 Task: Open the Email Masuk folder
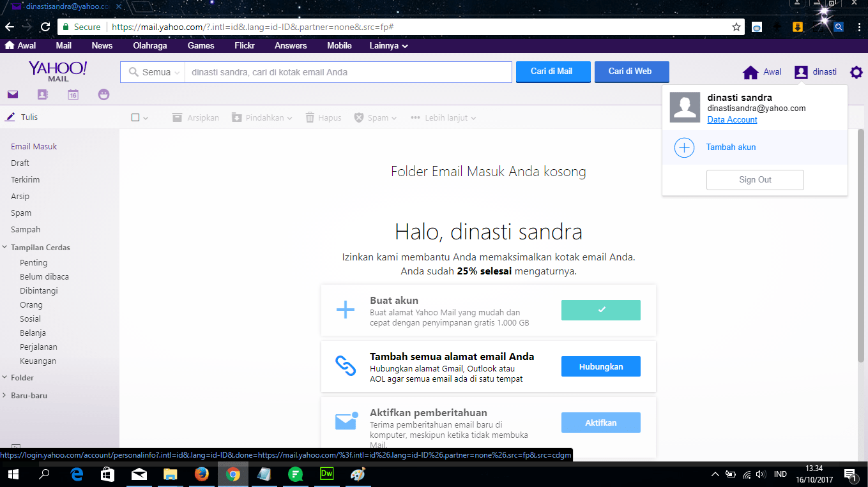coord(34,146)
